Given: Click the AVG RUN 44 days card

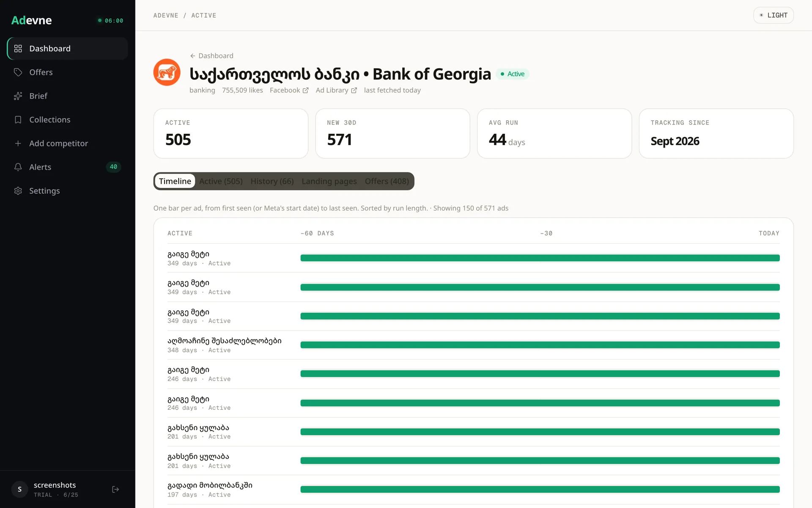Looking at the screenshot, I should coord(554,134).
